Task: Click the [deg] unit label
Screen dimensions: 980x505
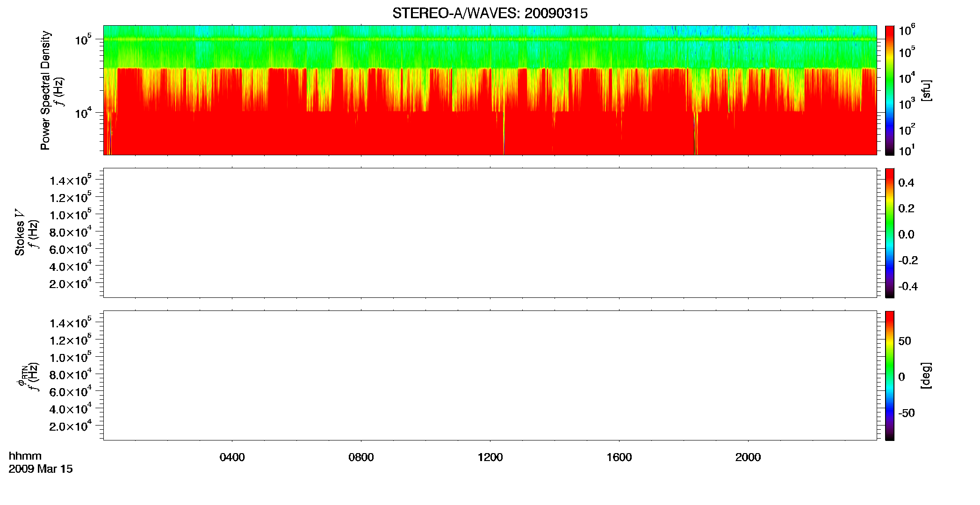Action: pyautogui.click(x=926, y=375)
